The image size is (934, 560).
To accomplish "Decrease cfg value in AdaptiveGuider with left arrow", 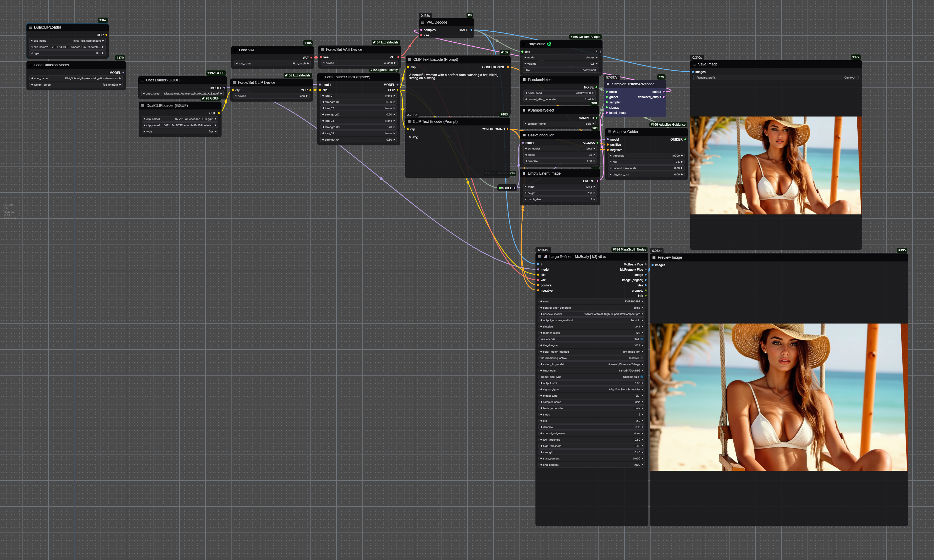I will tap(611, 162).
